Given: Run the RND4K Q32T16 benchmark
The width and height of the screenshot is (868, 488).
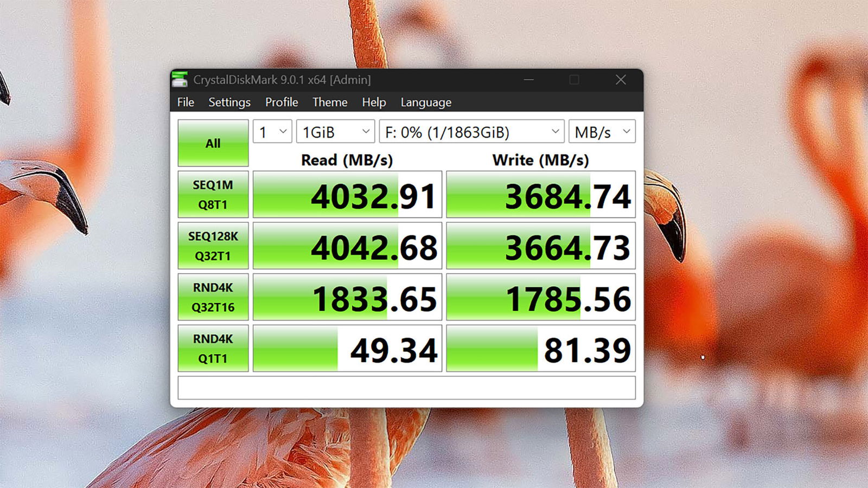Looking at the screenshot, I should coord(213,297).
